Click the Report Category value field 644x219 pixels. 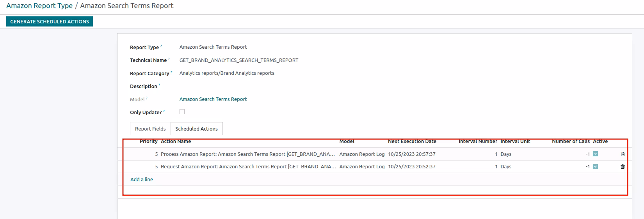[x=227, y=73]
